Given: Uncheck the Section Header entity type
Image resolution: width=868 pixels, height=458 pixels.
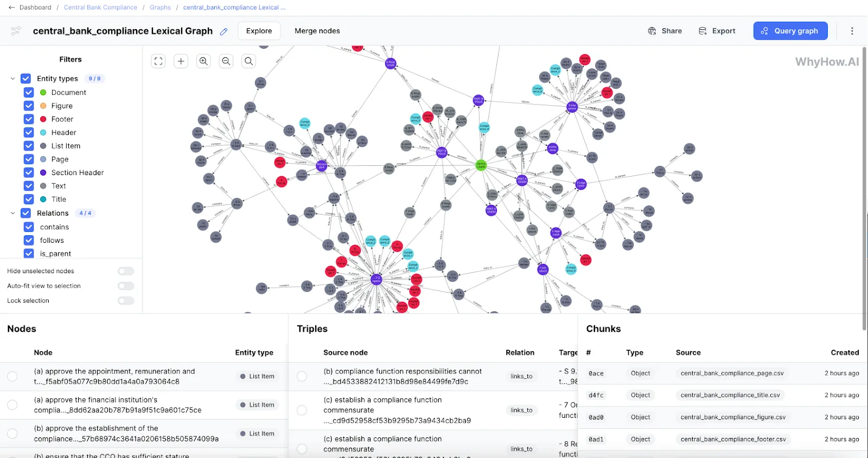Looking at the screenshot, I should click(x=29, y=172).
